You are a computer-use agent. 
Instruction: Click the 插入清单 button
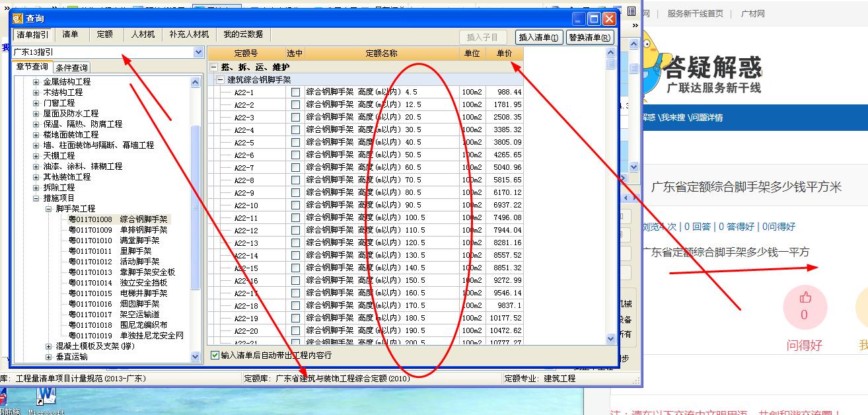(539, 38)
